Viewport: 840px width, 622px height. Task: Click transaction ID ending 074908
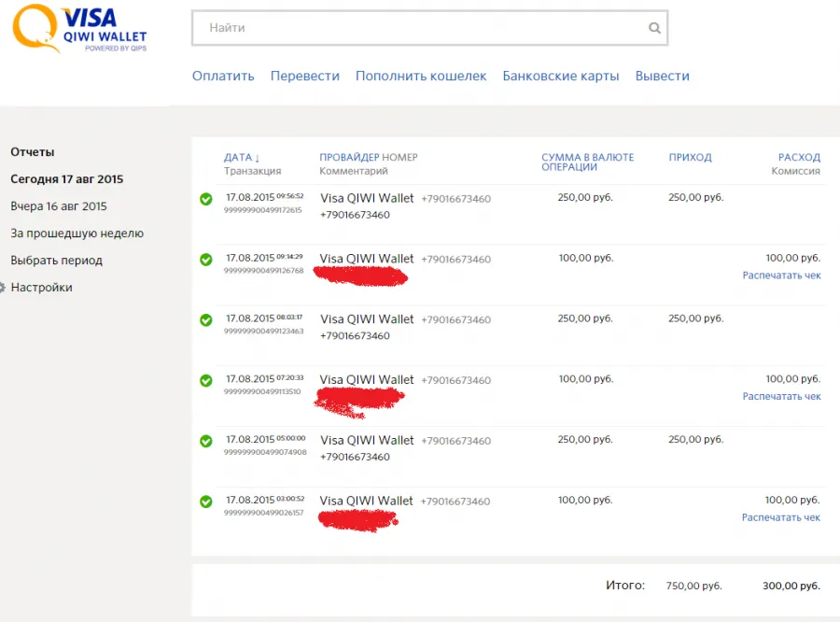[265, 453]
